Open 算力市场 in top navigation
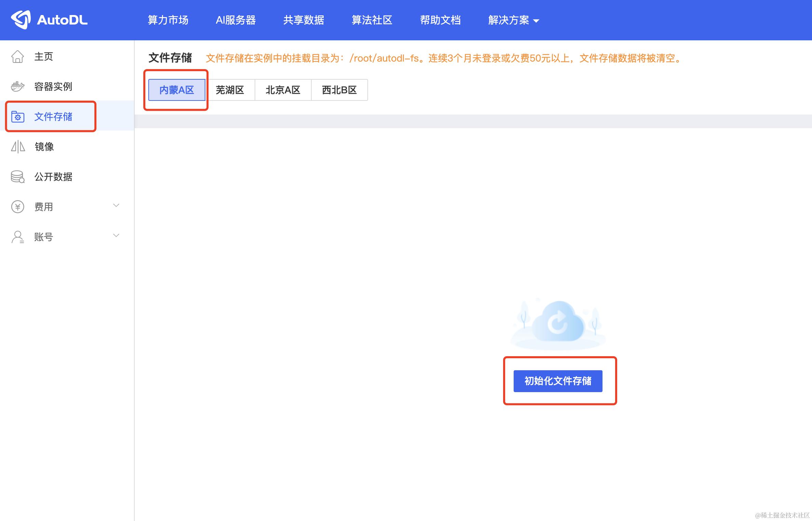The height and width of the screenshot is (521, 812). pyautogui.click(x=168, y=20)
